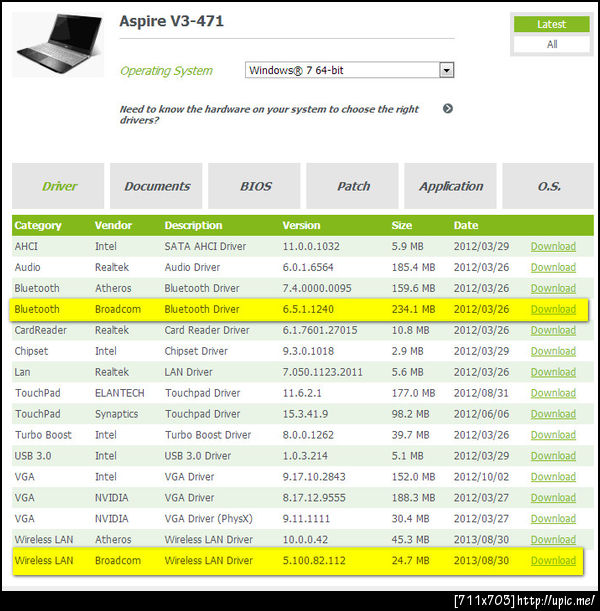Viewport: 600px width, 611px height.
Task: Download the Intel USB 3.0 Driver
Action: [553, 456]
